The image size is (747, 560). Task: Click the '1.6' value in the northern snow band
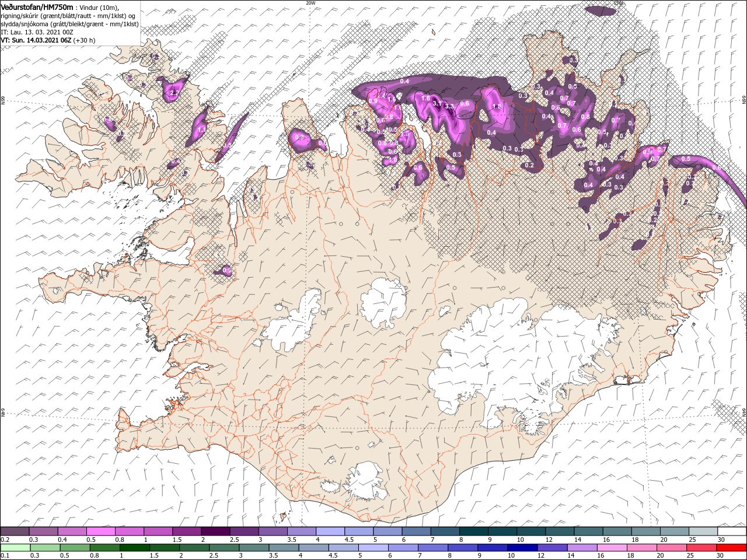pos(425,99)
